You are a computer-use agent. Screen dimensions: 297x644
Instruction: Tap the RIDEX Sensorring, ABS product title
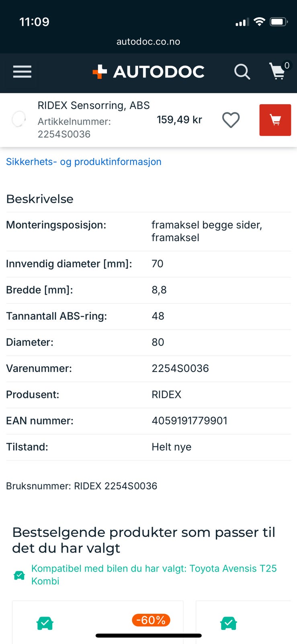(x=94, y=105)
